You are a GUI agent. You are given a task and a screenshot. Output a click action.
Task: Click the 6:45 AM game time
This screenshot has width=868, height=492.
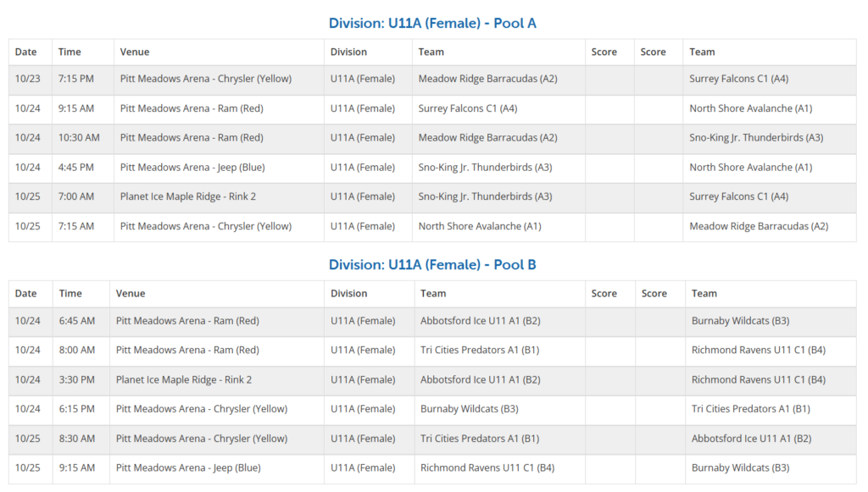[x=77, y=321]
